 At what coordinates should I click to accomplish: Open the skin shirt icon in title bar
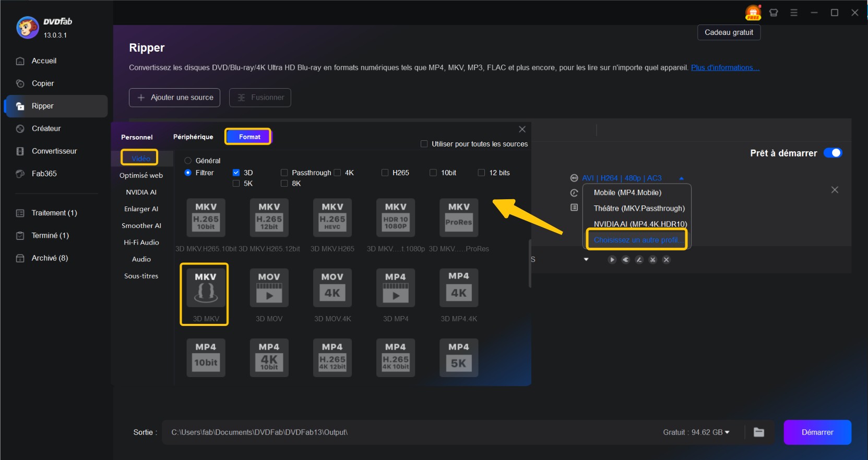(774, 13)
